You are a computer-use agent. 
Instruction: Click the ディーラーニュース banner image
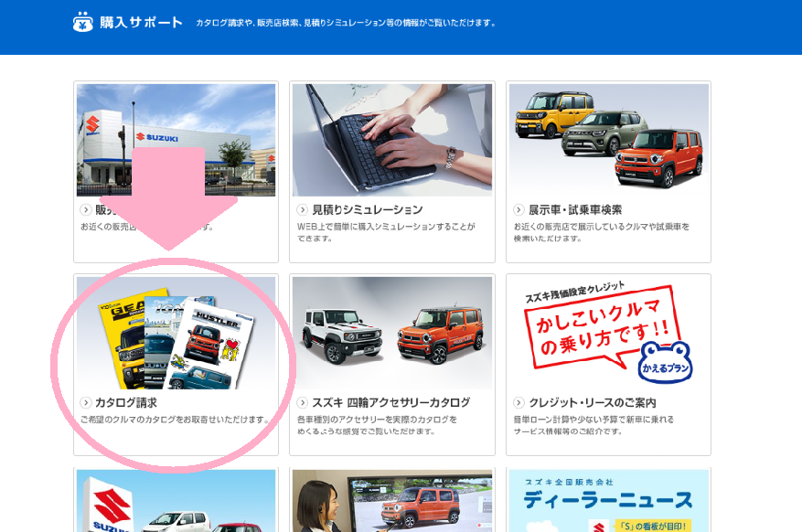[x=609, y=501]
